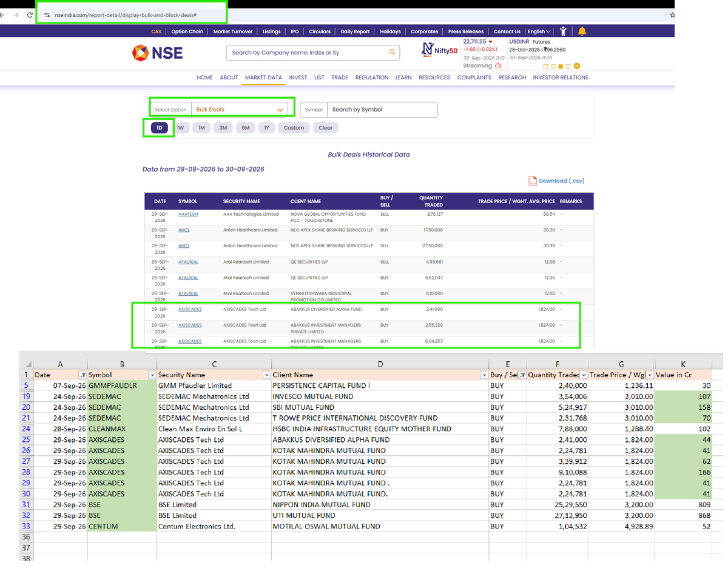Open the MARKET DATA menu
The width and height of the screenshot is (728, 571).
point(263,78)
